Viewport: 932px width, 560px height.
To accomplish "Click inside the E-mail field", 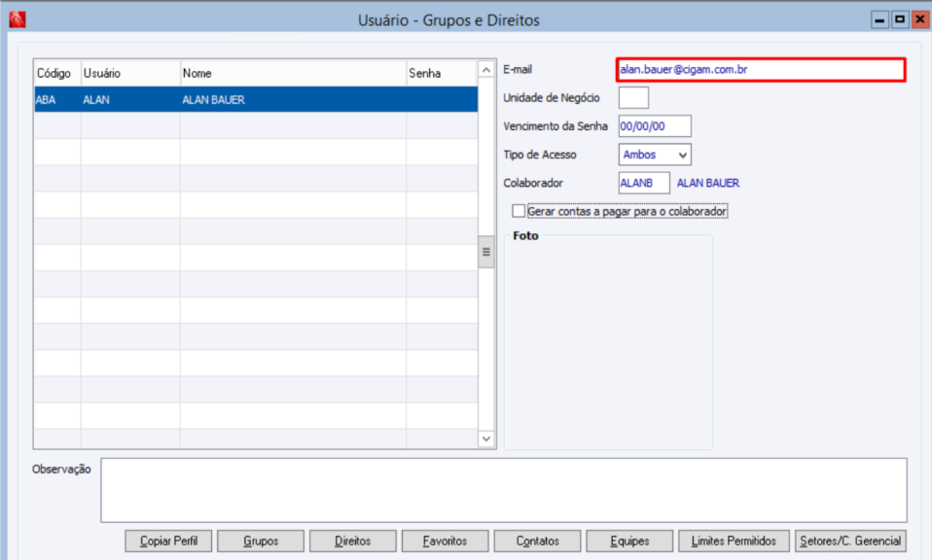I will pos(761,69).
